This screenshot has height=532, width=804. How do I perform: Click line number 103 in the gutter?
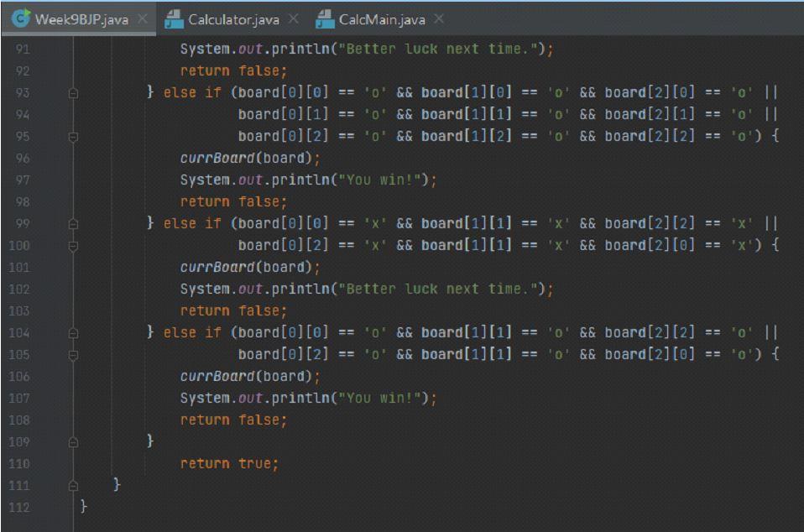pos(19,311)
